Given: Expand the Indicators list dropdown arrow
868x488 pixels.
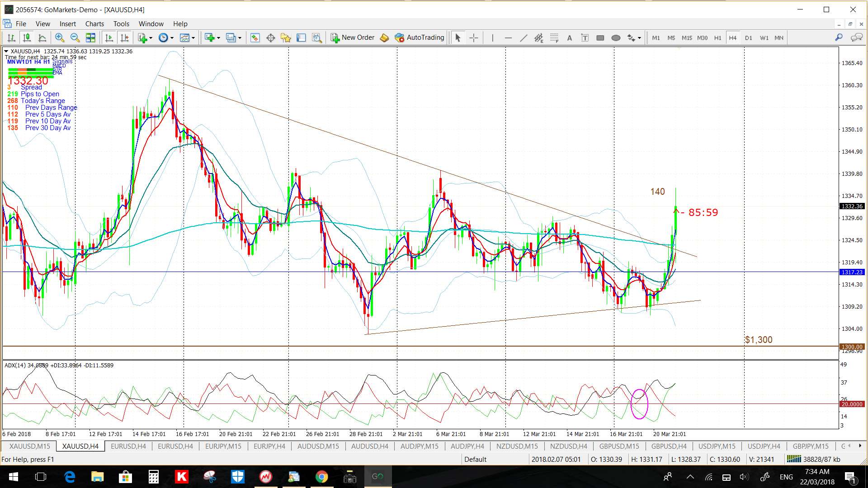Looking at the screenshot, I should [x=151, y=38].
